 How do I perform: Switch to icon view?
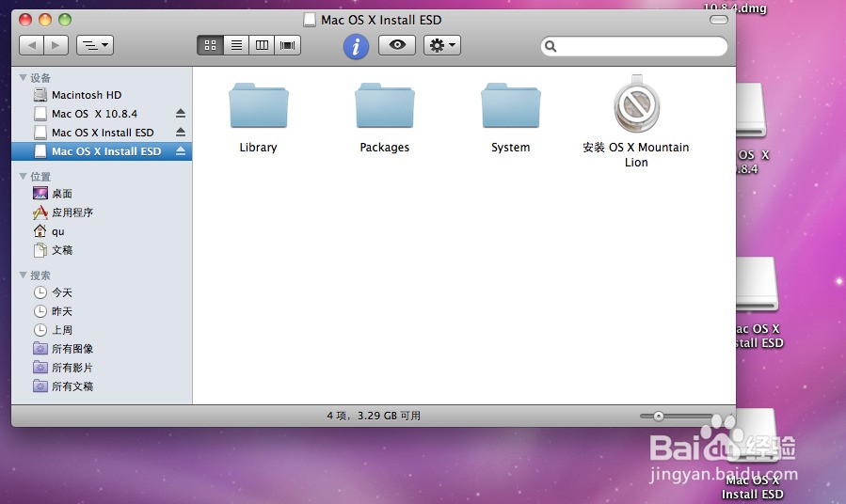pos(210,45)
